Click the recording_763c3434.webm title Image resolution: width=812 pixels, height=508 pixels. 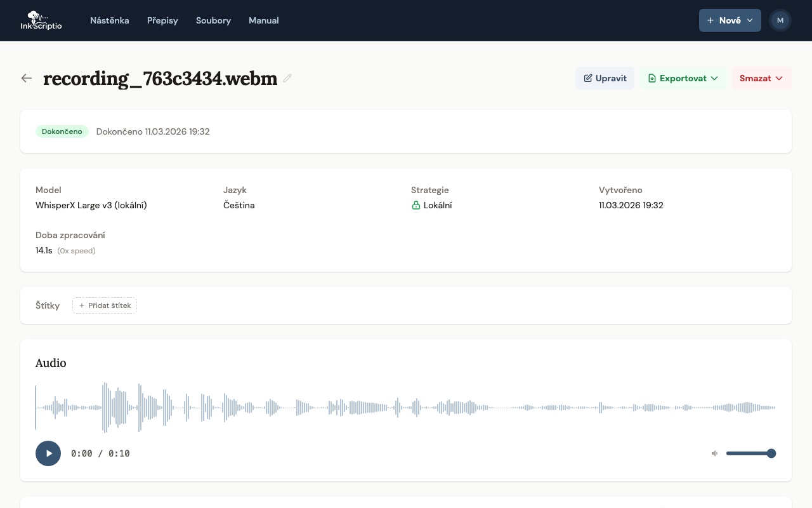160,78
